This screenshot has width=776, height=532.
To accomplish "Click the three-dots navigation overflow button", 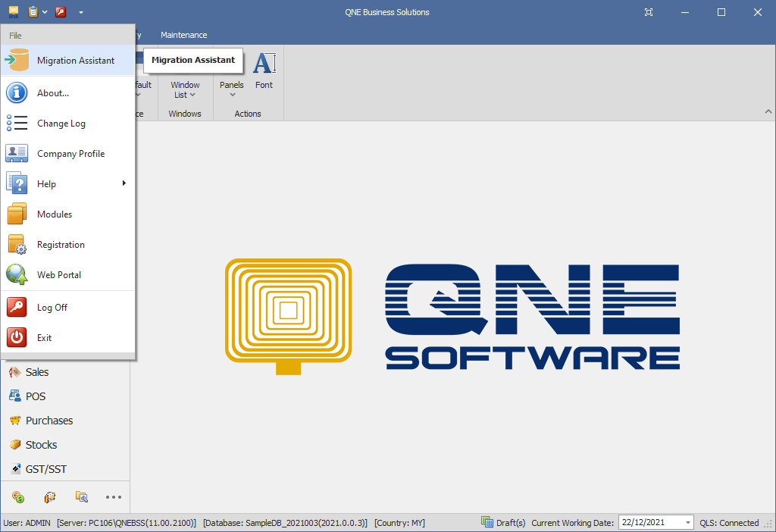I will click(114, 497).
